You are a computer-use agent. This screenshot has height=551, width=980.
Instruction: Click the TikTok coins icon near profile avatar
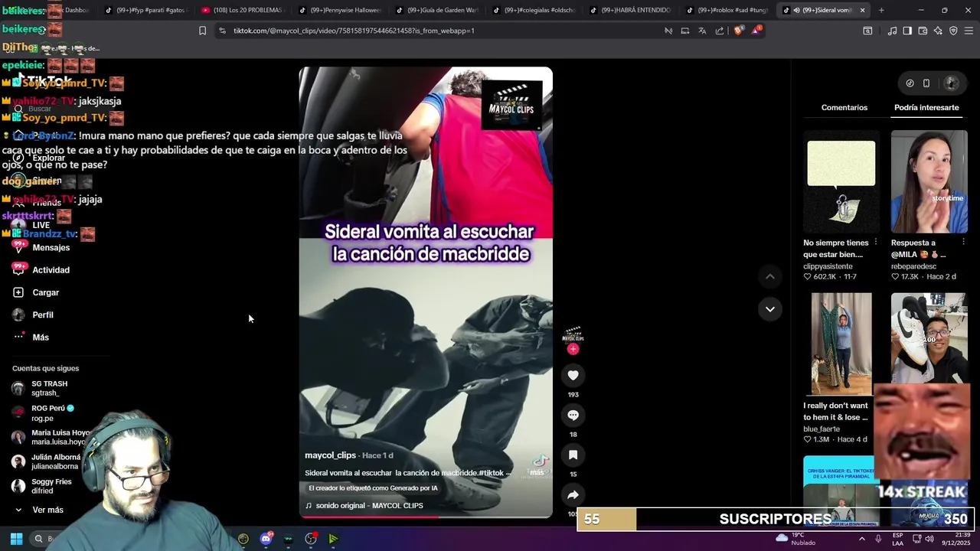point(910,83)
